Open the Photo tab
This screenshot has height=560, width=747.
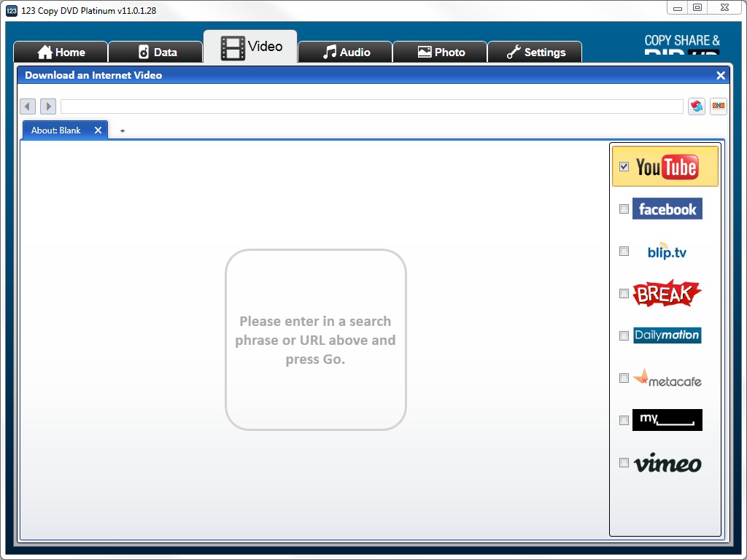440,52
